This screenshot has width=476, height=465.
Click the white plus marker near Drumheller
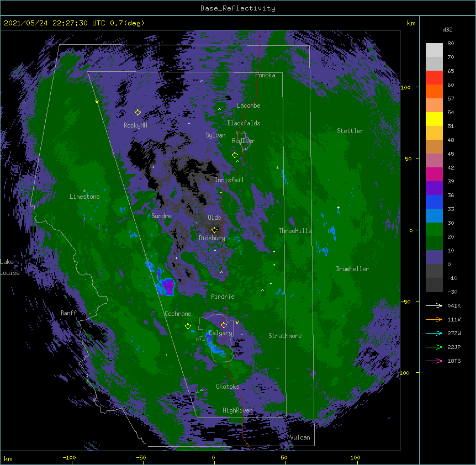338,207
